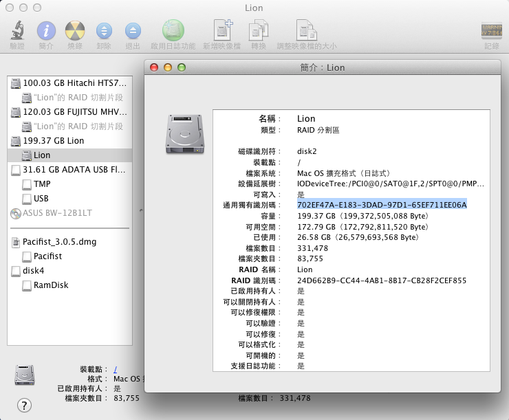This screenshot has height=420, width=509.
Task: Click file count 331,478 in info window
Action: [312, 248]
